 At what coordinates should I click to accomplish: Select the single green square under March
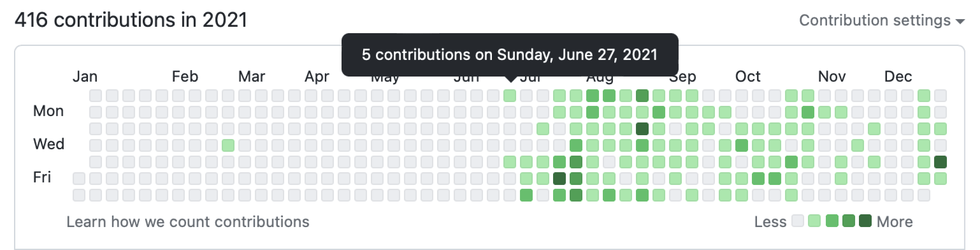[228, 145]
